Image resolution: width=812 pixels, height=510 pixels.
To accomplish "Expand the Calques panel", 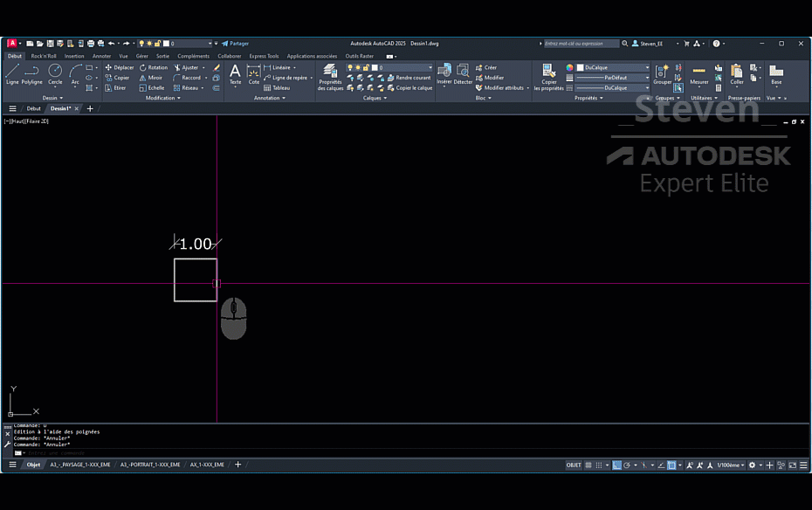I will pyautogui.click(x=375, y=98).
